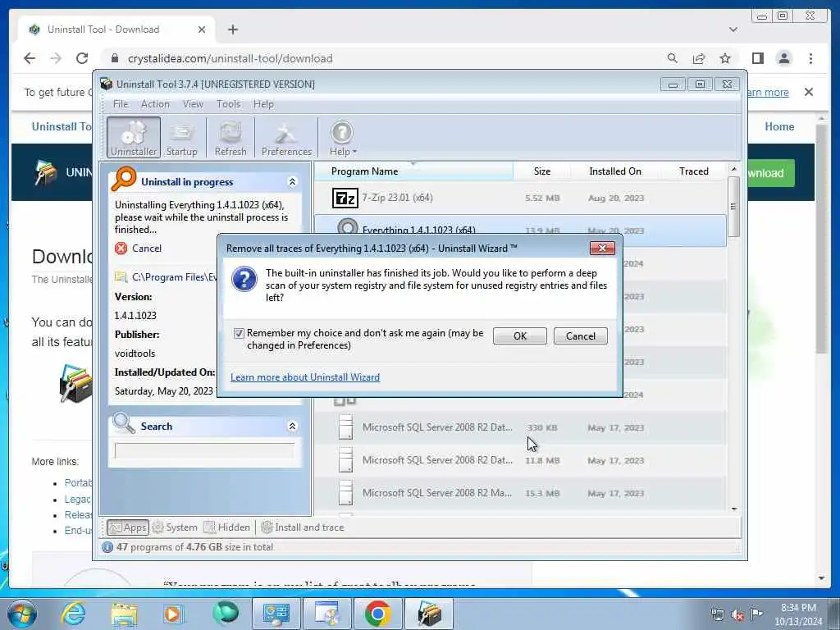Click the 7-Zip program icon
Screen dimensions: 840x630
[x=345, y=199]
